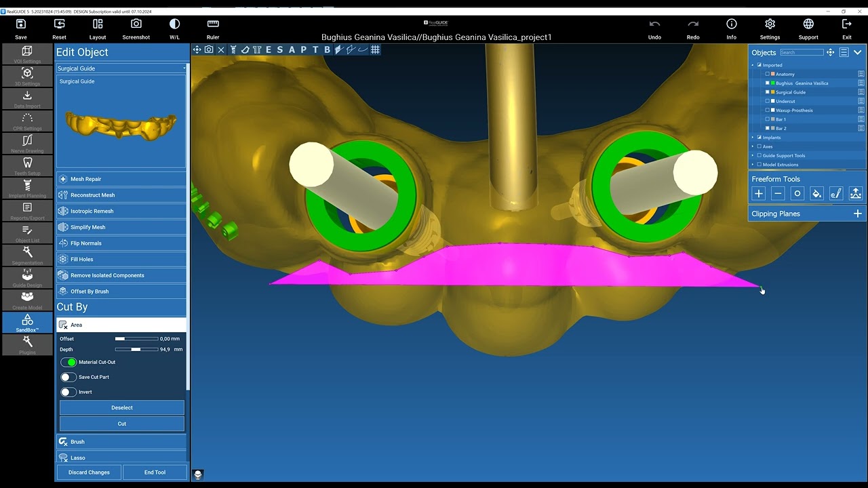This screenshot has height=488, width=868.
Task: Expand the Guide Support Tools node
Action: (753, 155)
